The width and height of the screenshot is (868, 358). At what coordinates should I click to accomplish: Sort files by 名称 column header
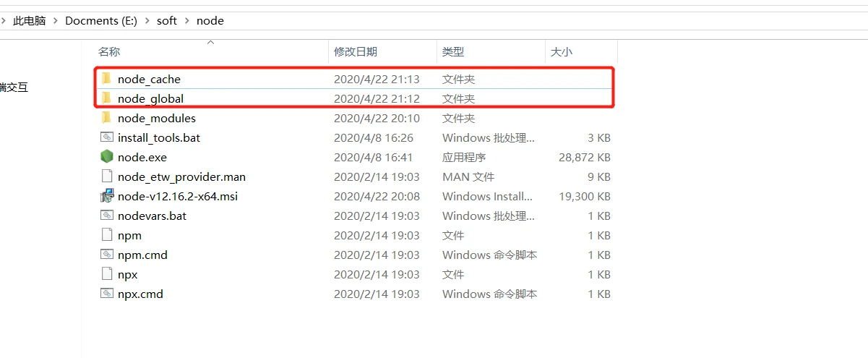click(109, 52)
